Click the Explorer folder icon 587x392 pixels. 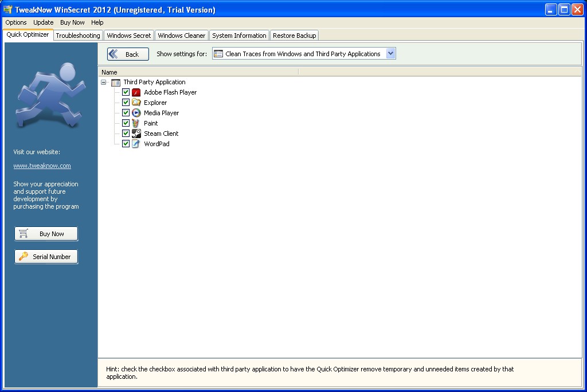point(136,102)
